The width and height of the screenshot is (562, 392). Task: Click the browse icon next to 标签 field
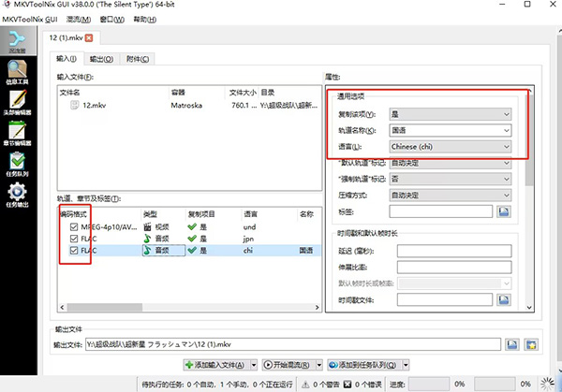(504, 212)
